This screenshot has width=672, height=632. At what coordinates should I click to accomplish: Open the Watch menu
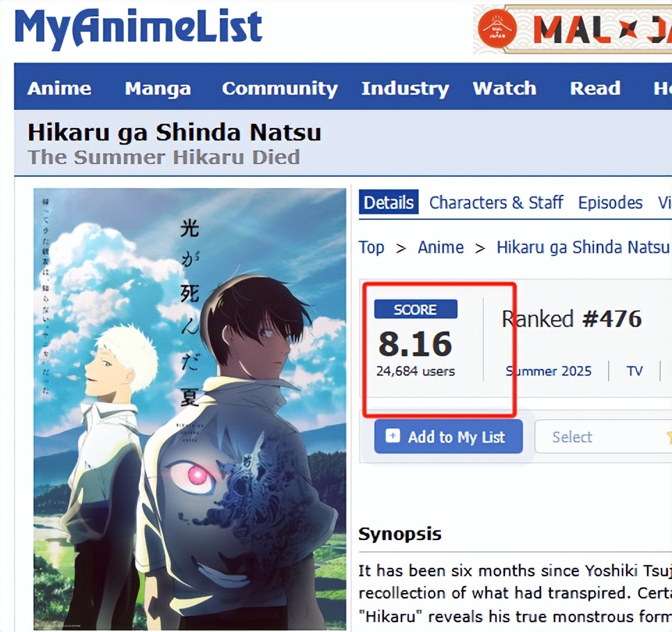(504, 88)
